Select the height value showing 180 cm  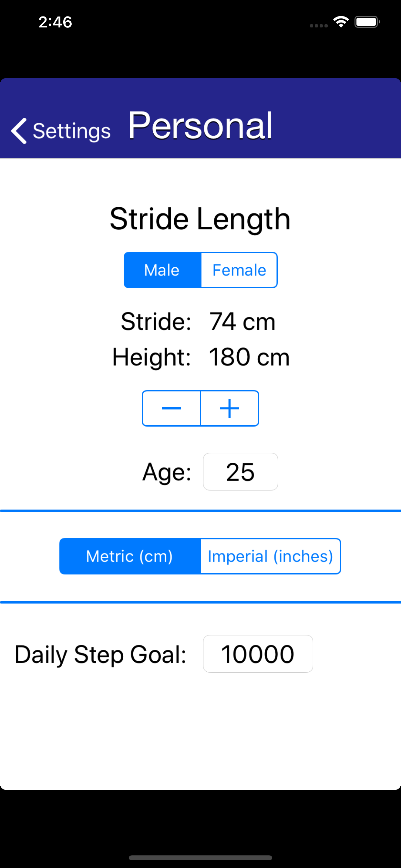pyautogui.click(x=248, y=356)
